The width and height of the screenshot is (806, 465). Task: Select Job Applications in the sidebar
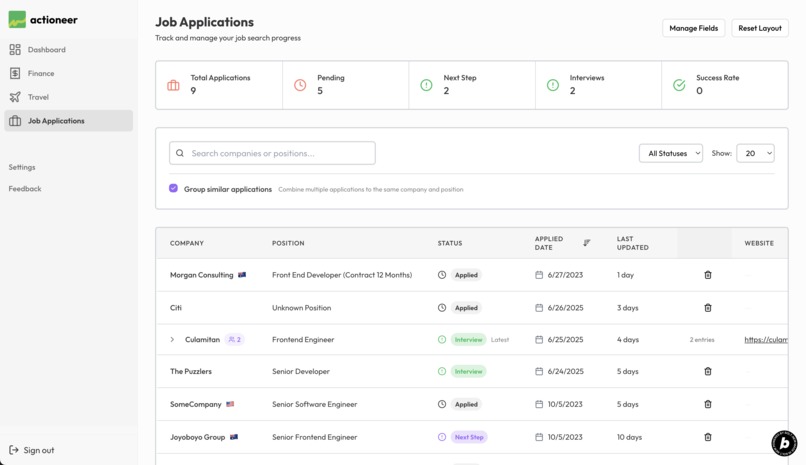click(68, 121)
